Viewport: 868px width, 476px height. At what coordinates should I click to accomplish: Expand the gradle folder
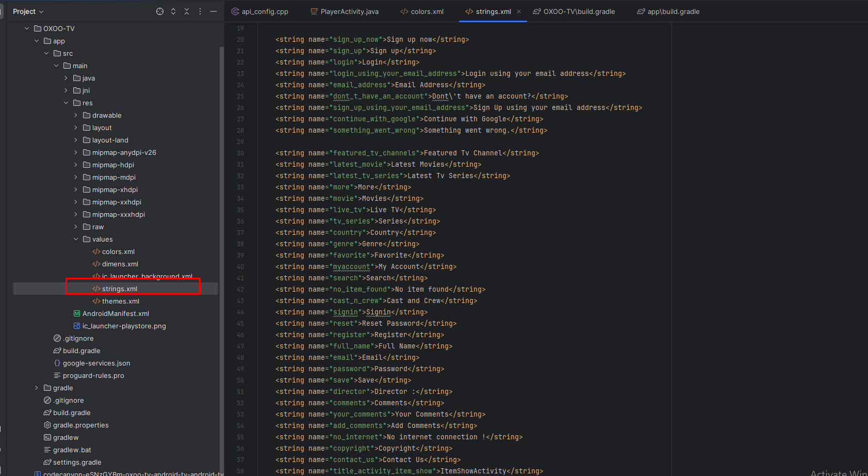(37, 388)
